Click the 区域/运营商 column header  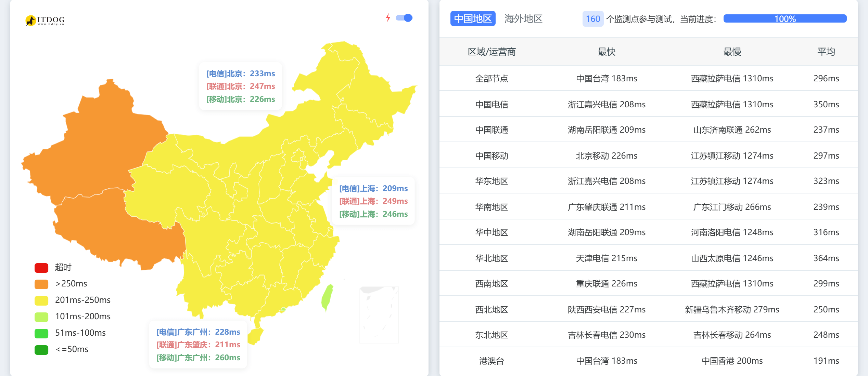coord(492,52)
